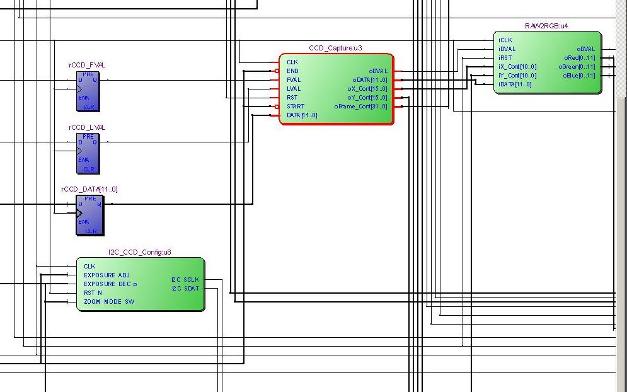
Task: Click the oDVAL output port of CCD_Capture
Action: point(378,71)
